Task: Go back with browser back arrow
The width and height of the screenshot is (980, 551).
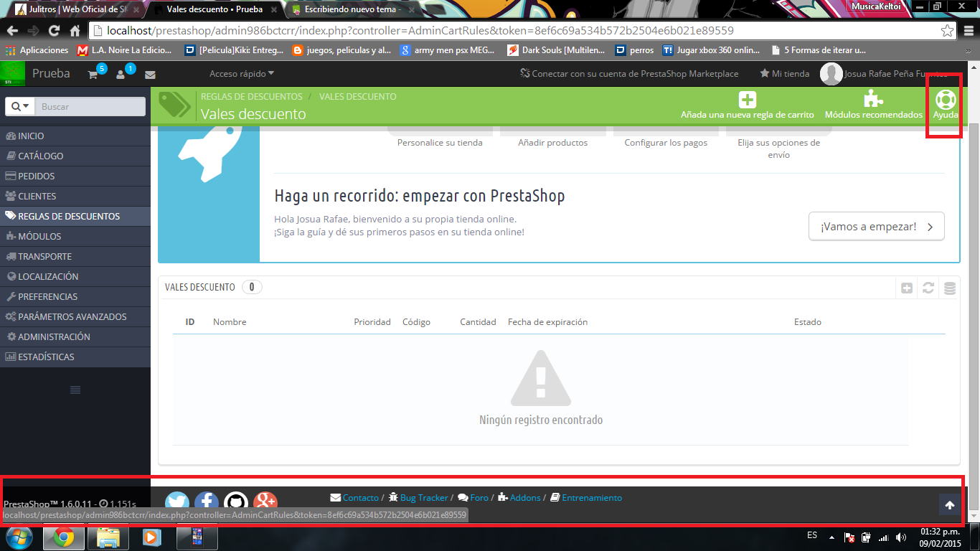Action: [12, 31]
